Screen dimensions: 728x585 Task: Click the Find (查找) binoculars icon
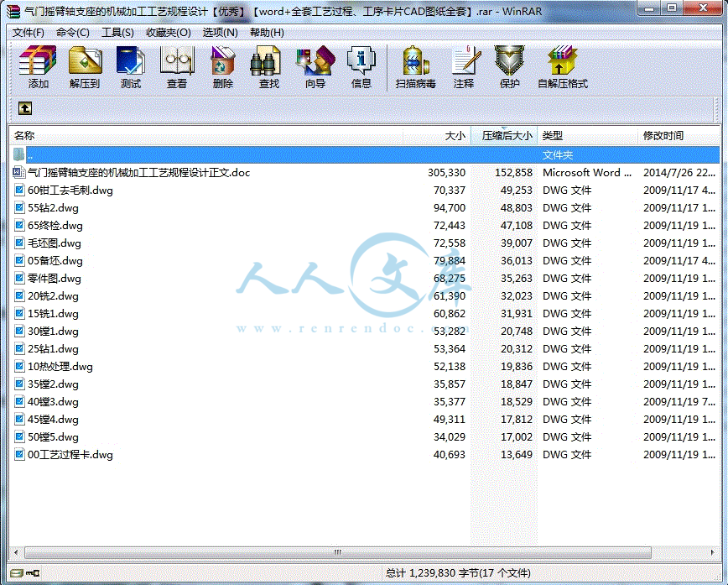click(266, 60)
